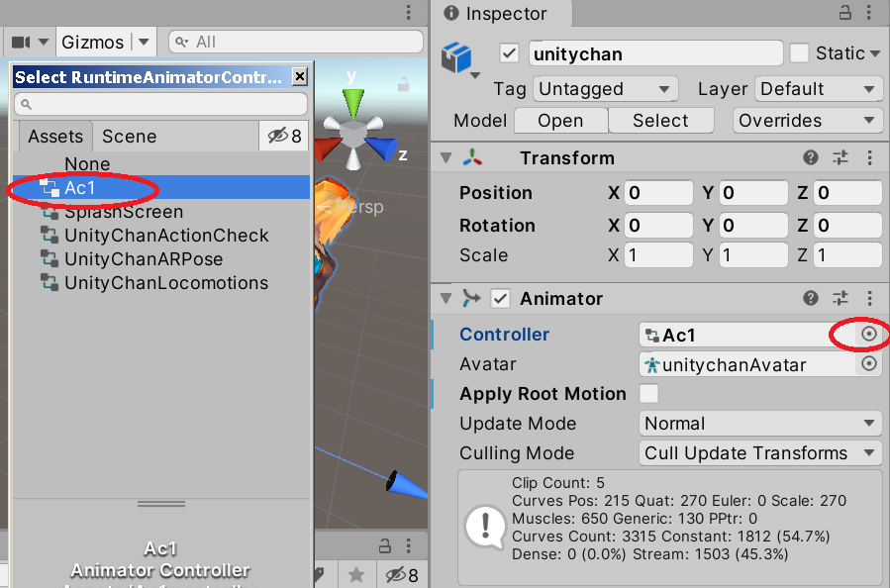Enable Apply Root Motion checkbox
The height and width of the screenshot is (588, 890).
tap(648, 393)
